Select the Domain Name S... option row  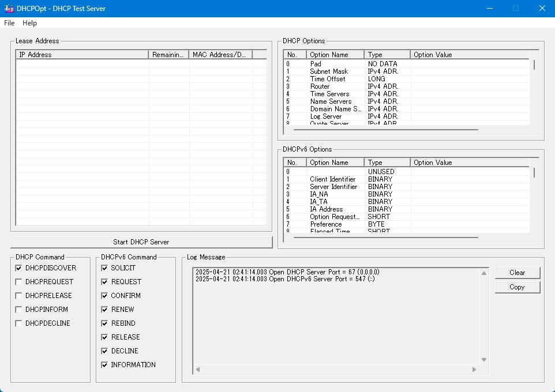point(407,109)
